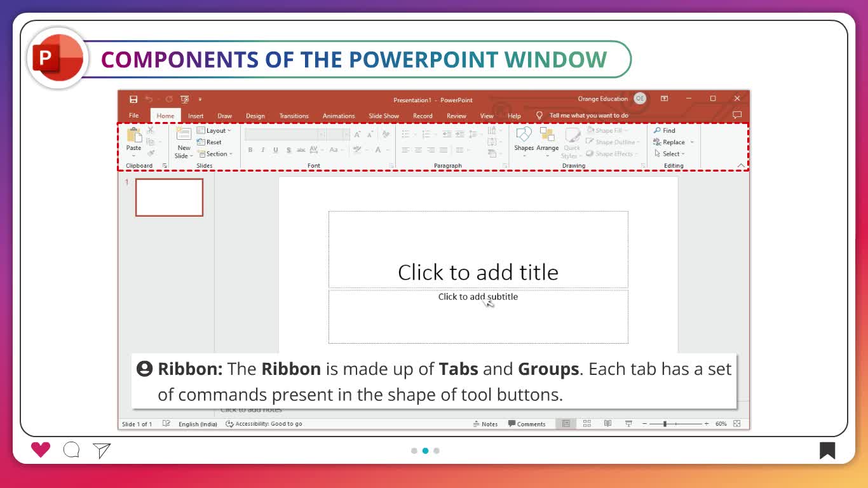Switch to the Record tab
Screen dimensions: 868x488
click(x=423, y=116)
